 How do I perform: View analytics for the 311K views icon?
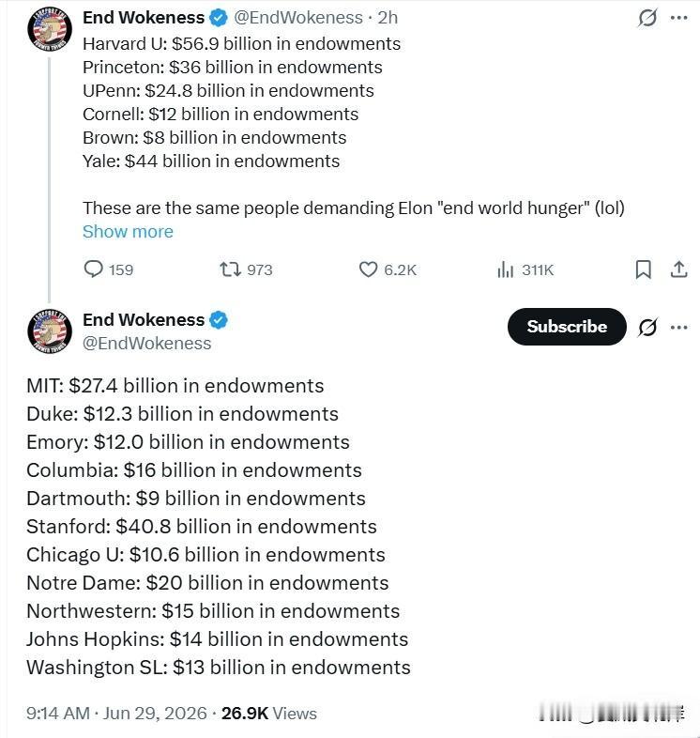[x=505, y=269]
